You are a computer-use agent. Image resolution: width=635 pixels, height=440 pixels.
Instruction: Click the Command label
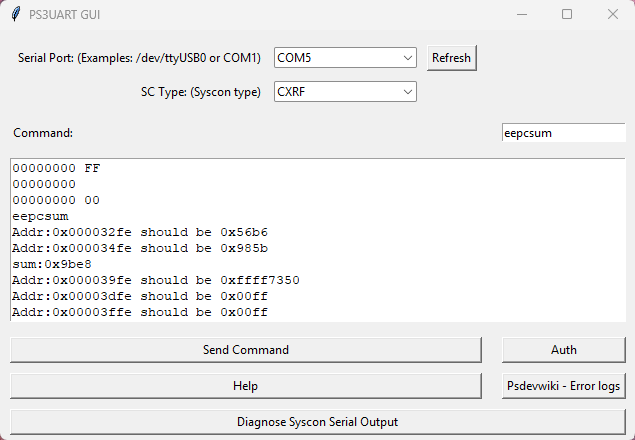pyautogui.click(x=43, y=133)
